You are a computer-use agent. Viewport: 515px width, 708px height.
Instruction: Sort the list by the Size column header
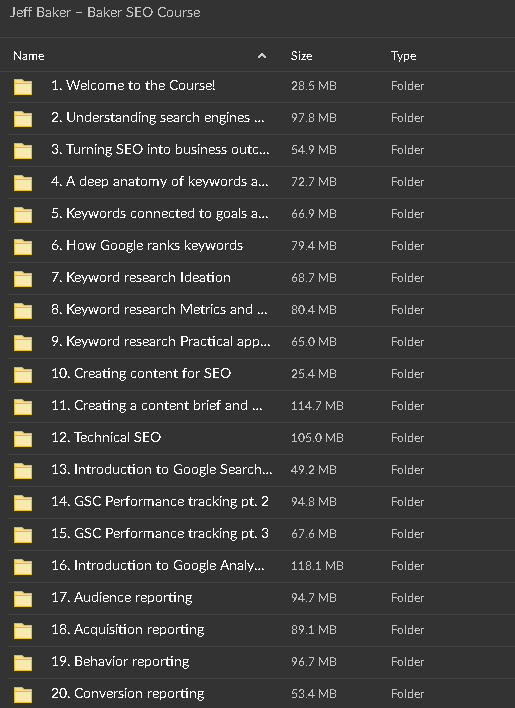[x=302, y=56]
